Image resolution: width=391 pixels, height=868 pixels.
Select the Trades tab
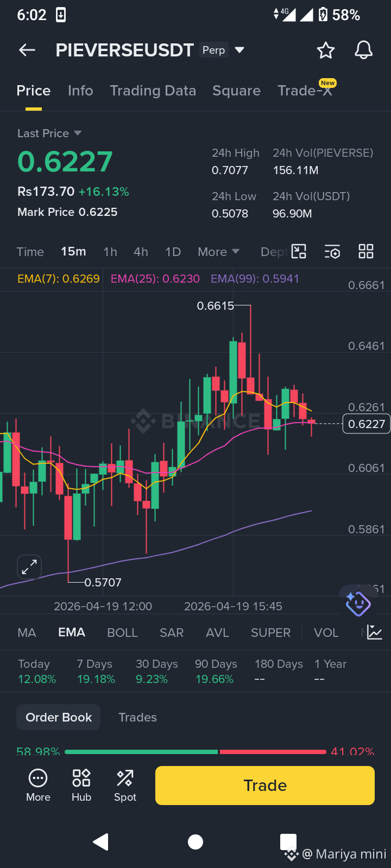pos(137,717)
